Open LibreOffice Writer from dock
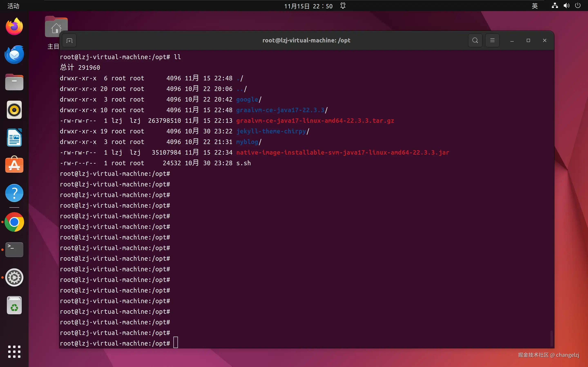Image resolution: width=588 pixels, height=367 pixels. click(x=14, y=138)
